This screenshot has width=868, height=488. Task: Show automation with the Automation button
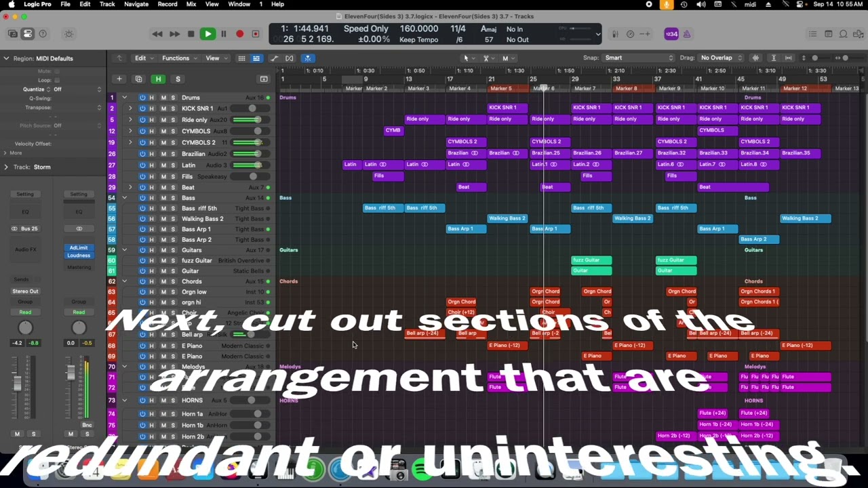pyautogui.click(x=275, y=58)
